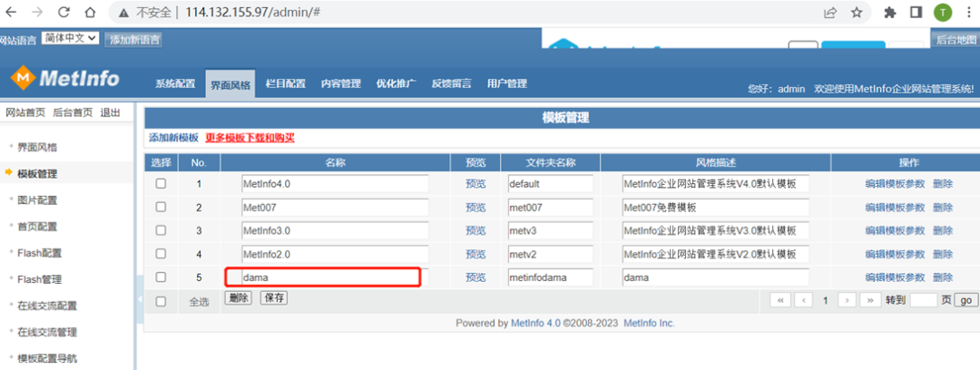
Task: Select the 界面风格 tab
Action: [x=230, y=85]
